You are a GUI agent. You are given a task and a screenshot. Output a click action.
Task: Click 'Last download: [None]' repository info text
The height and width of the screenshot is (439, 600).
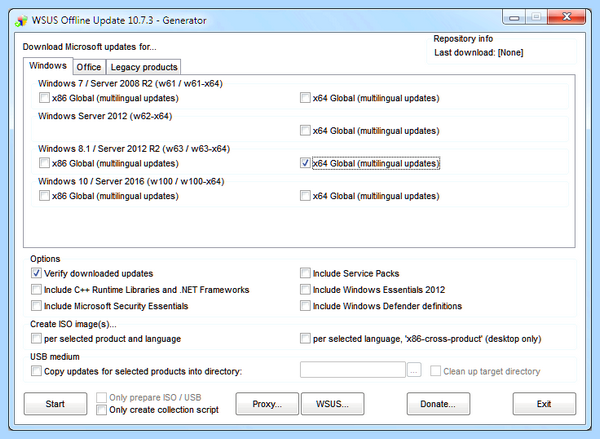coord(478,53)
